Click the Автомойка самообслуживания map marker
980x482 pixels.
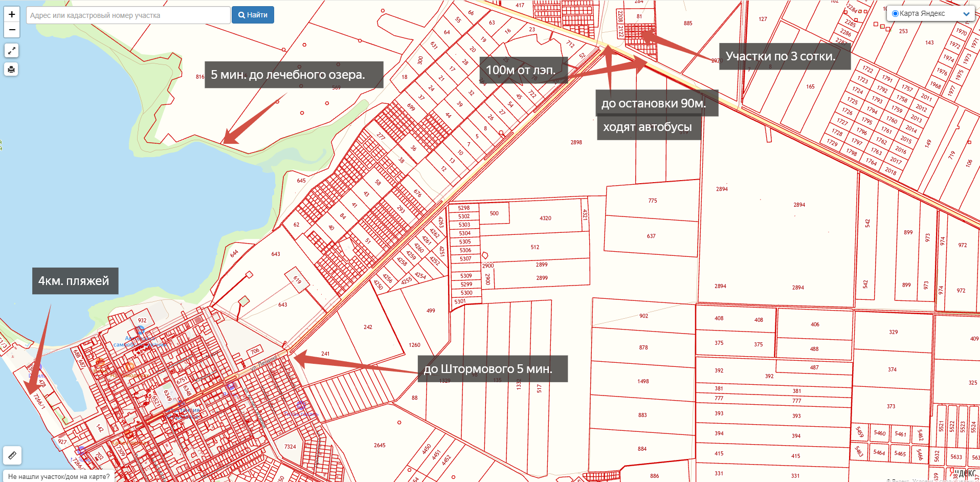coord(140,331)
